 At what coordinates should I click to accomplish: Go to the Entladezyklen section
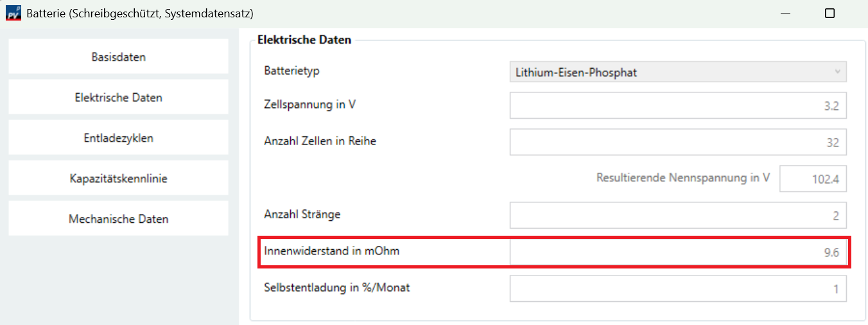tap(118, 138)
